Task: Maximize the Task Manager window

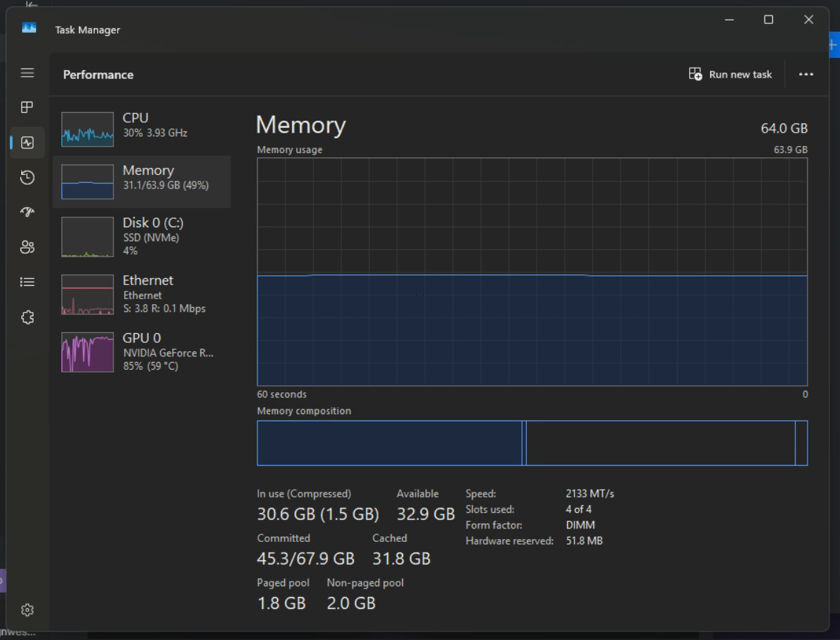Action: pos(769,20)
